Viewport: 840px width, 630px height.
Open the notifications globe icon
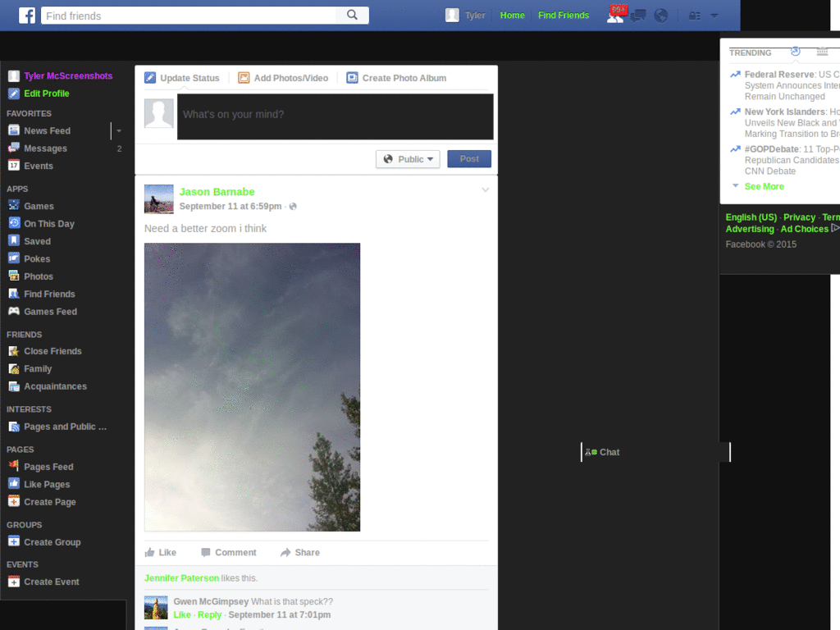[x=661, y=16]
